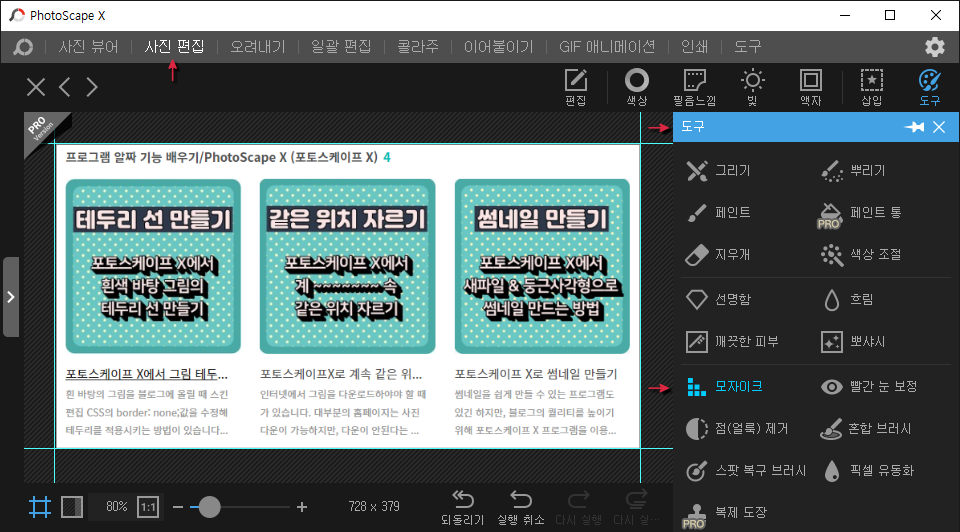Click 실행 취소 (Undo) button
This screenshot has width=960, height=532.
tap(521, 508)
